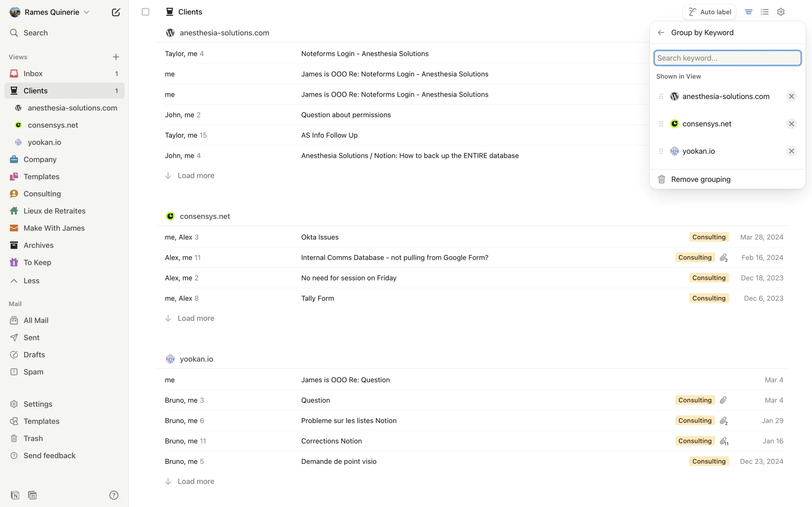
Task: Open view settings gear icon
Action: point(781,12)
